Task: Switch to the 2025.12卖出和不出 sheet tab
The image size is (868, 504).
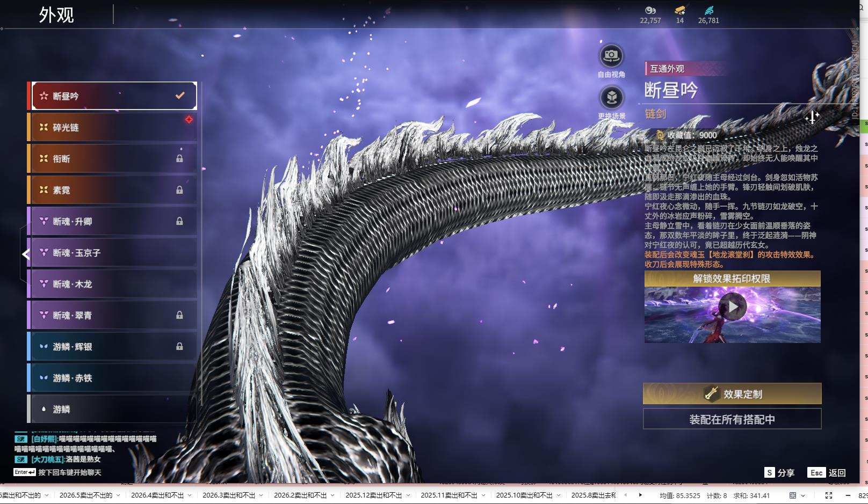Action: pyautogui.click(x=374, y=495)
